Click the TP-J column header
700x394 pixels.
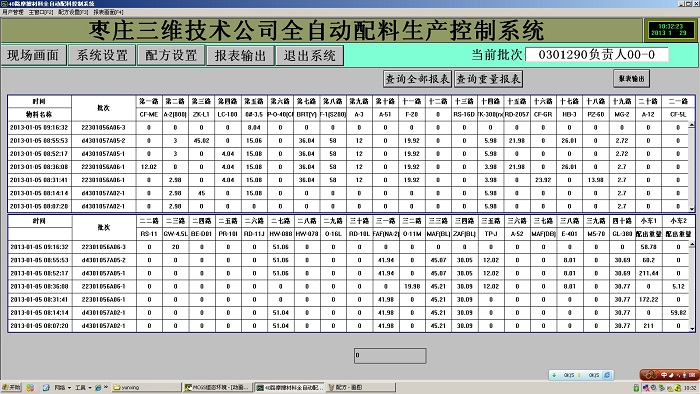tap(491, 234)
